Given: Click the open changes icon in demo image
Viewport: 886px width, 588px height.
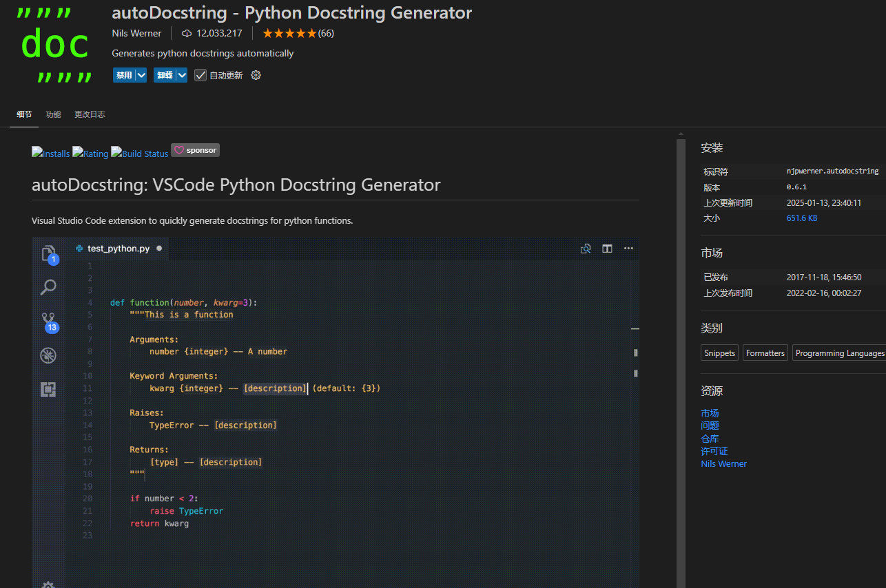Looking at the screenshot, I should coord(586,249).
